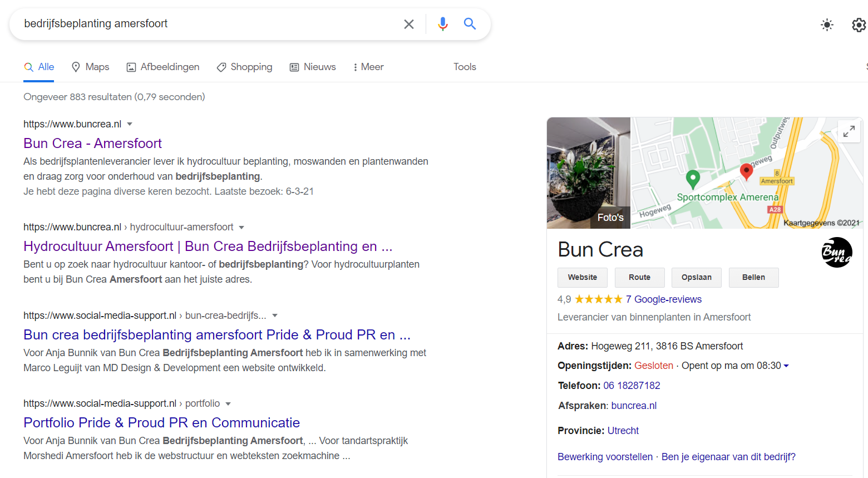
Task: Open the Afbeeldingen tab
Action: pos(163,67)
